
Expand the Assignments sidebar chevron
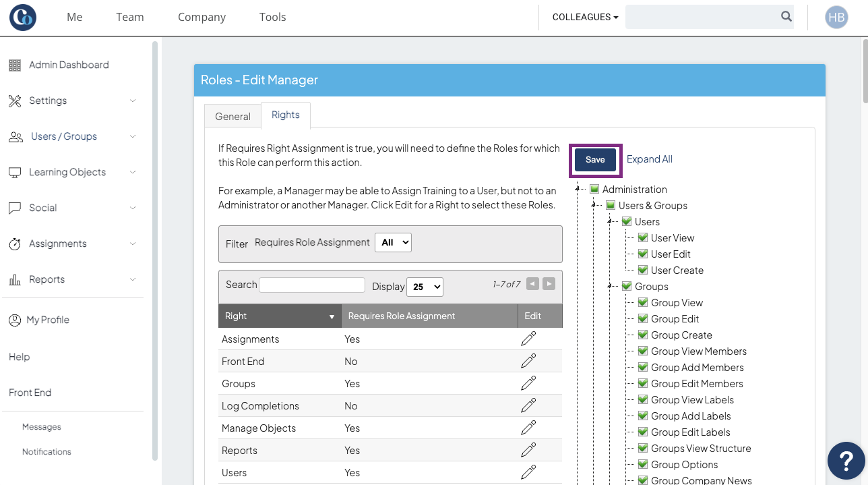pos(133,244)
